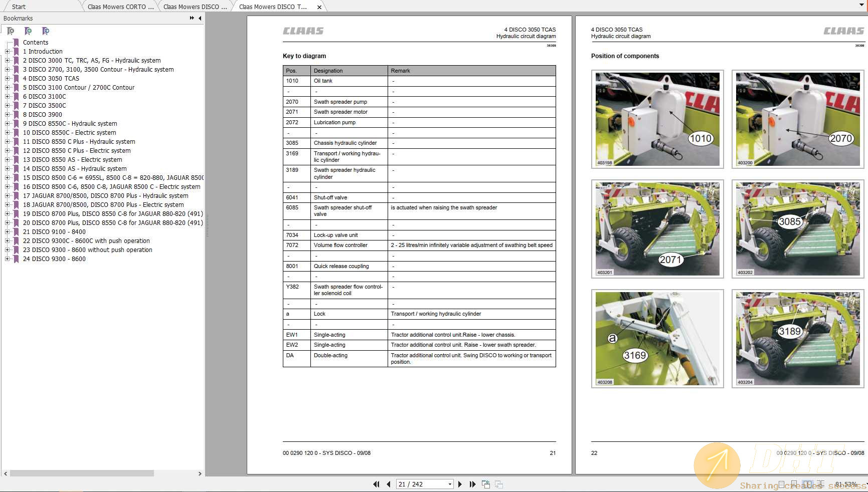Click the 2071 swath spreader motor photo

[657, 228]
